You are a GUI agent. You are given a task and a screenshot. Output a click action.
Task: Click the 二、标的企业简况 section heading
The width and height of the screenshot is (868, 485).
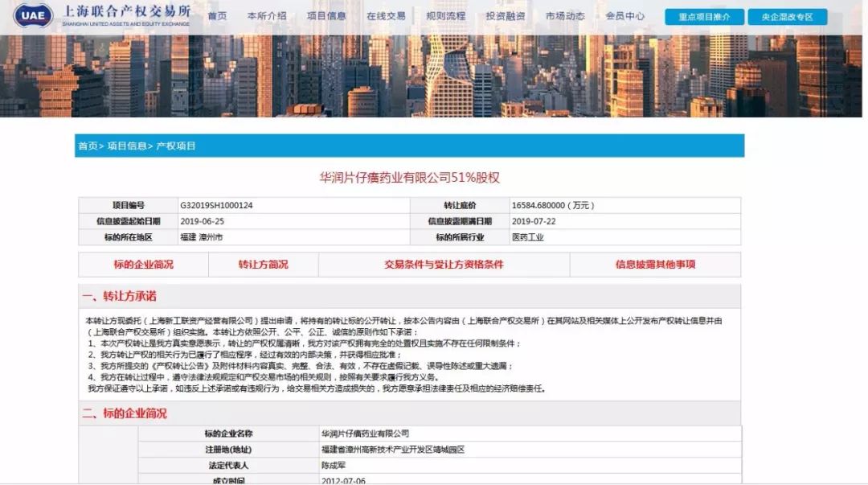125,413
